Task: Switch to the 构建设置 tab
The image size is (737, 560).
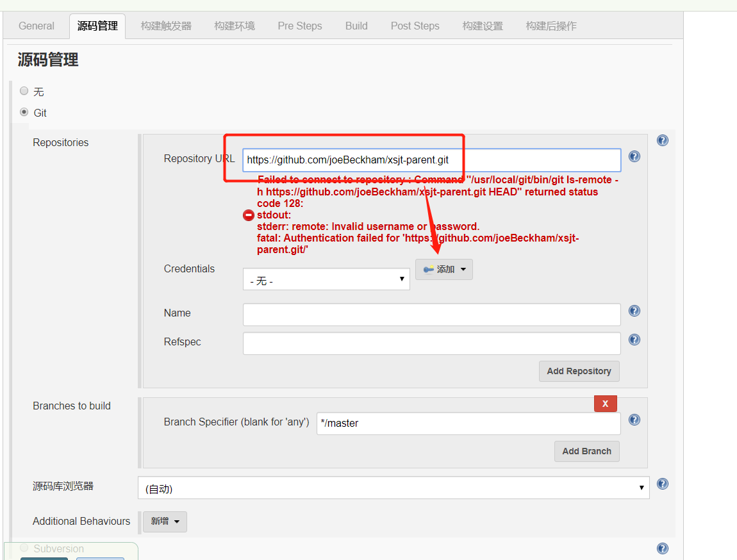Action: point(482,26)
